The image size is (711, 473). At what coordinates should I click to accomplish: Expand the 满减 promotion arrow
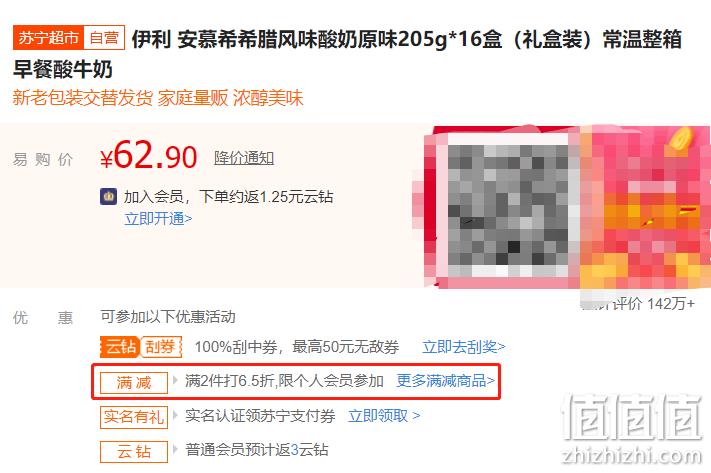pyautogui.click(x=175, y=380)
